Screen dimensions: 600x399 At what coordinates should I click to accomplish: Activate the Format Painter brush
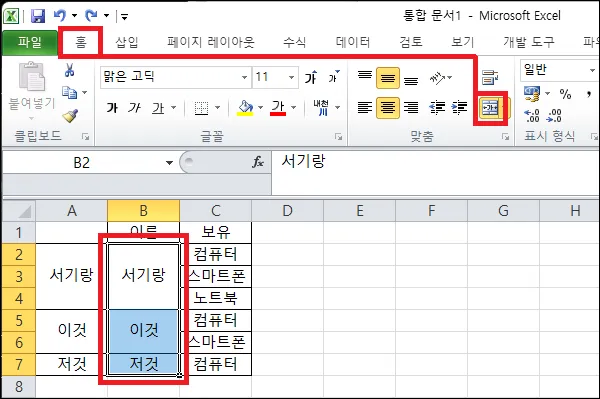click(70, 116)
